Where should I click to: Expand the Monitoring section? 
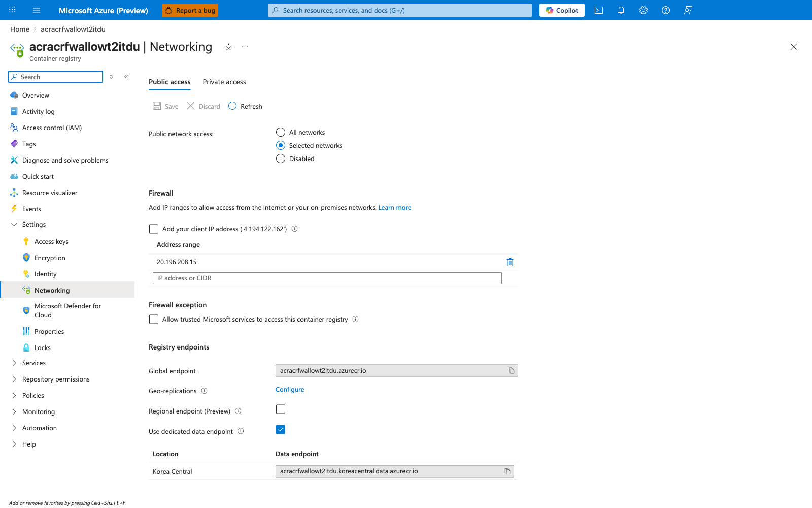14,411
